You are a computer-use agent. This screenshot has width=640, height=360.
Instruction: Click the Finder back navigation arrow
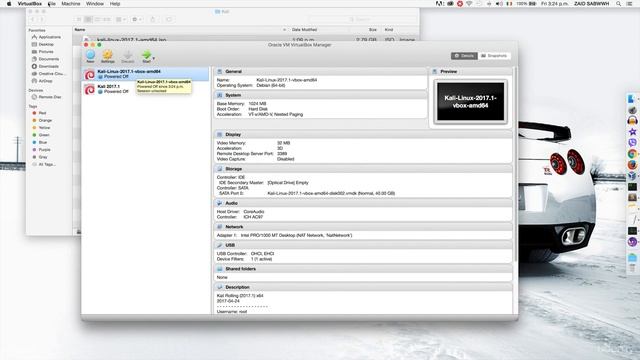pyautogui.click(x=33, y=20)
